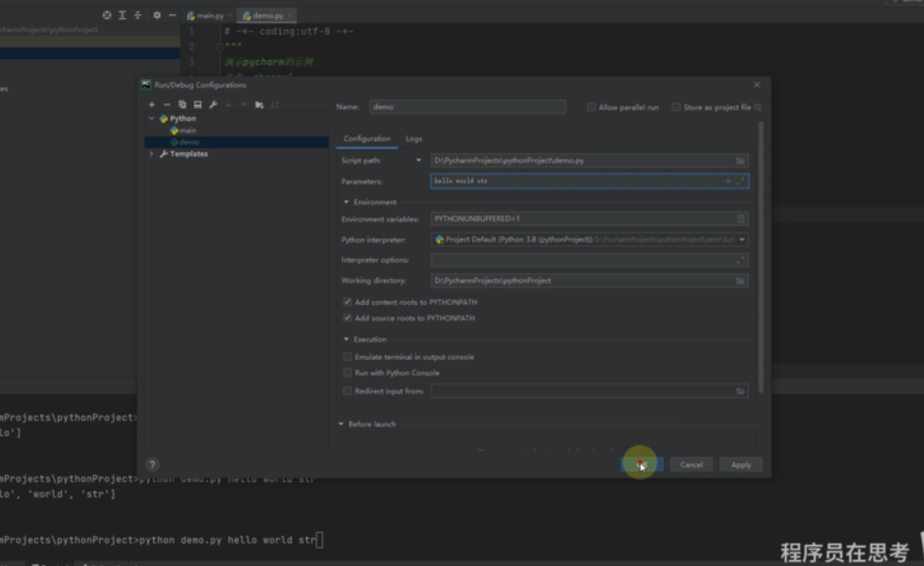Enable Redirect input from checkbox
924x566 pixels.
pyautogui.click(x=347, y=391)
